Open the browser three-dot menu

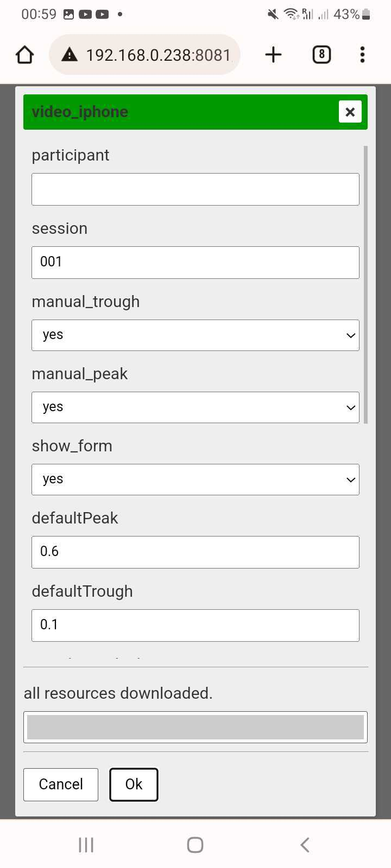[362, 55]
